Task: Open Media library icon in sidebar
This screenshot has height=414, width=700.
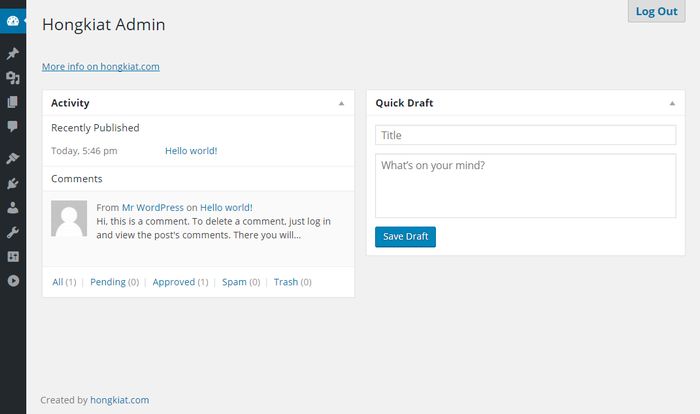Action: point(13,78)
